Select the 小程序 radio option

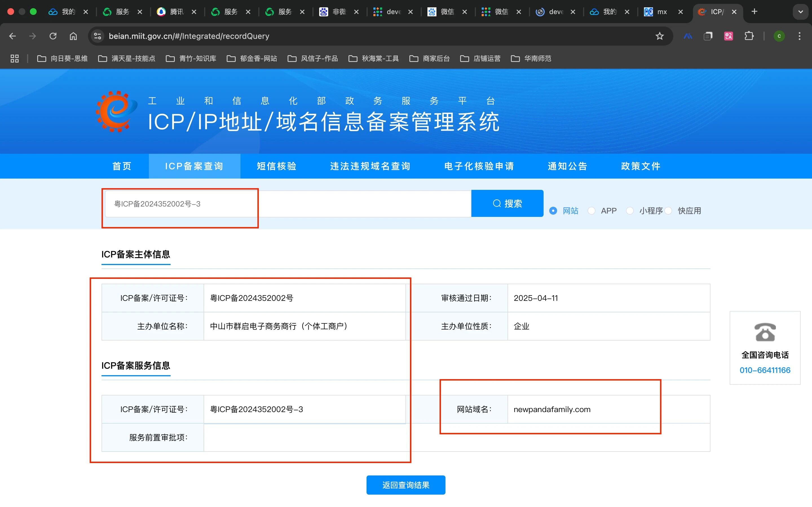630,211
